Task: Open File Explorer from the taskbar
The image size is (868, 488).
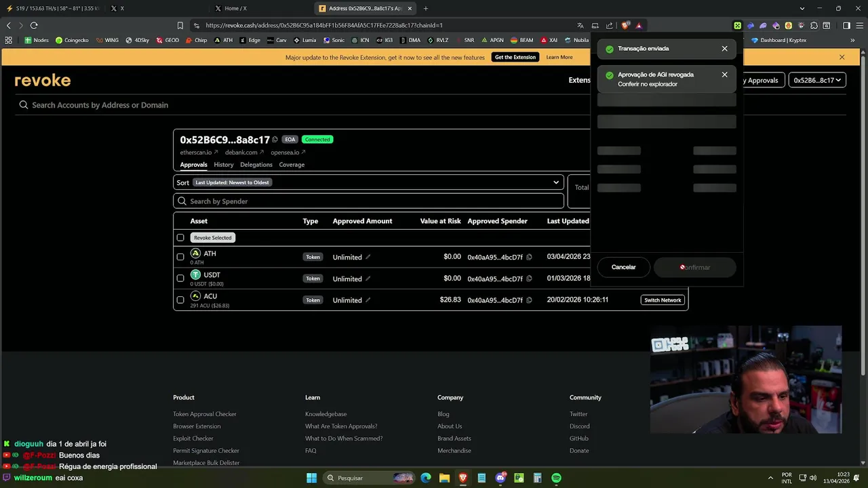Action: pos(444,478)
